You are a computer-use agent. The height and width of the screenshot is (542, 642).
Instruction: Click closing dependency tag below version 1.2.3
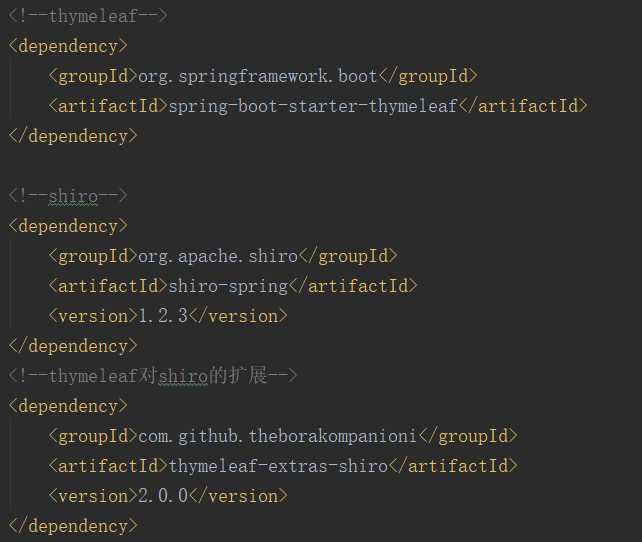(73, 346)
